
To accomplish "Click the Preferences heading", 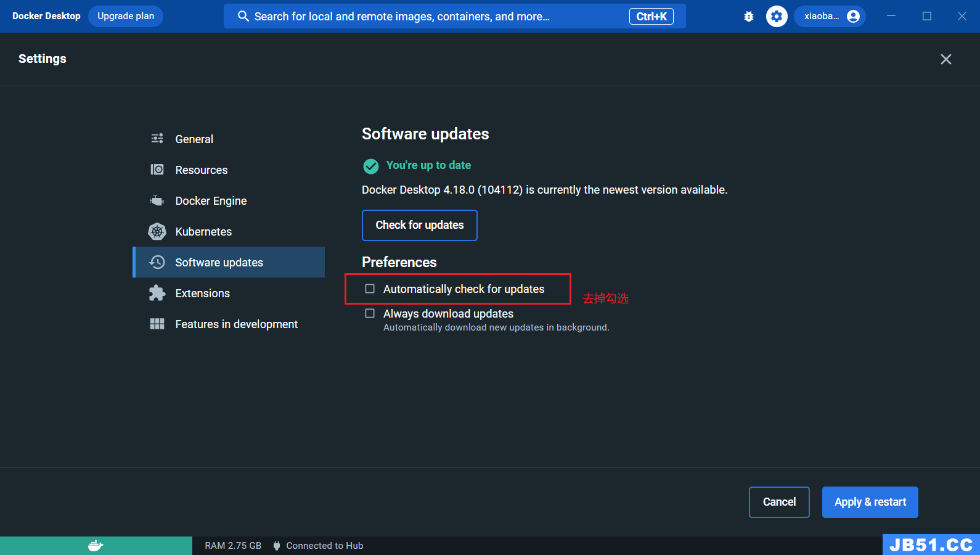I will coord(399,262).
